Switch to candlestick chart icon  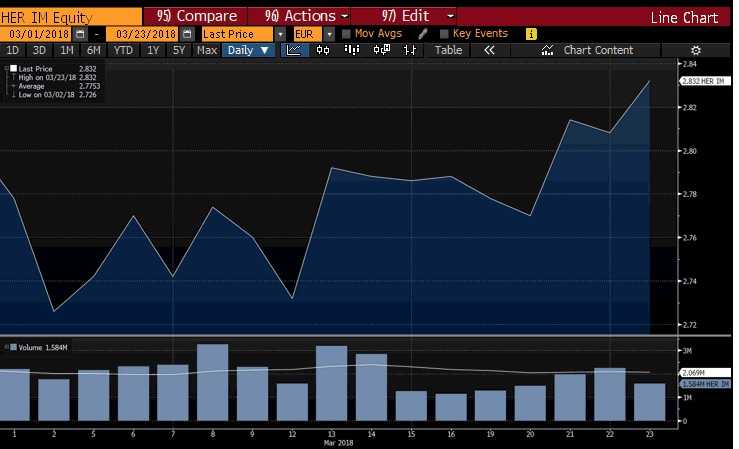click(323, 50)
